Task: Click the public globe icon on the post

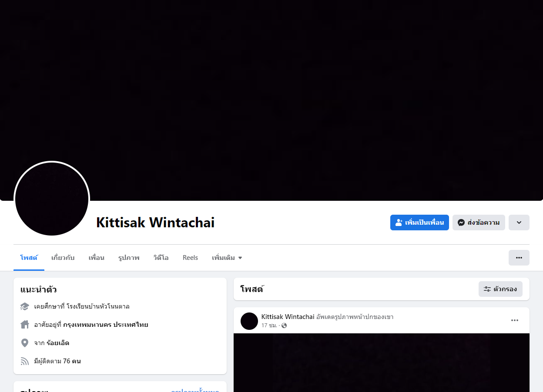Action: (x=284, y=326)
